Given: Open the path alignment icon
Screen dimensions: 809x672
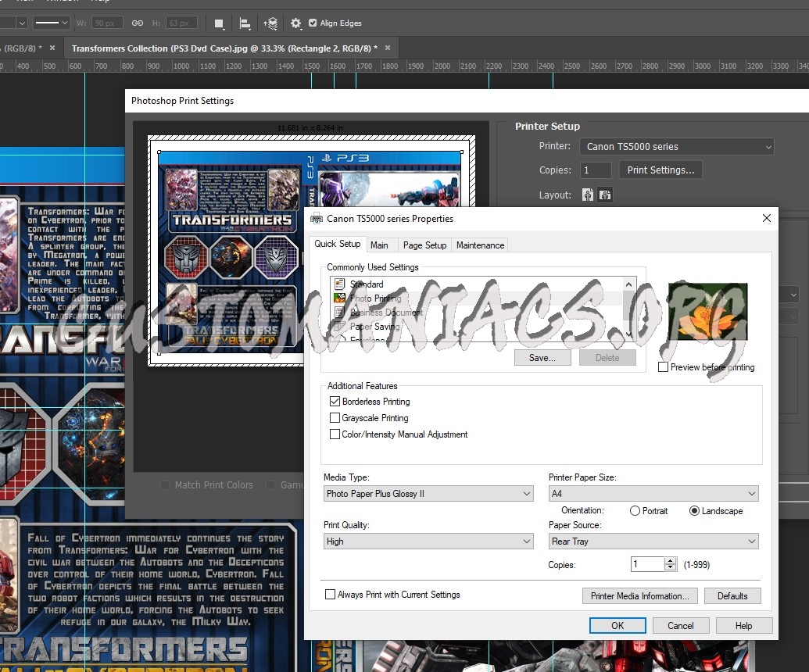Looking at the screenshot, I should tap(245, 23).
